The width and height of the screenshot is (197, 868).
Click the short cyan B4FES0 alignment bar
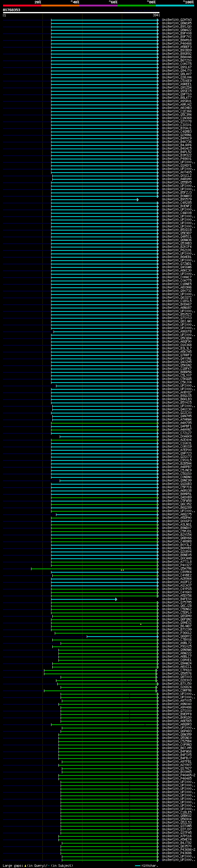[x=84, y=599]
